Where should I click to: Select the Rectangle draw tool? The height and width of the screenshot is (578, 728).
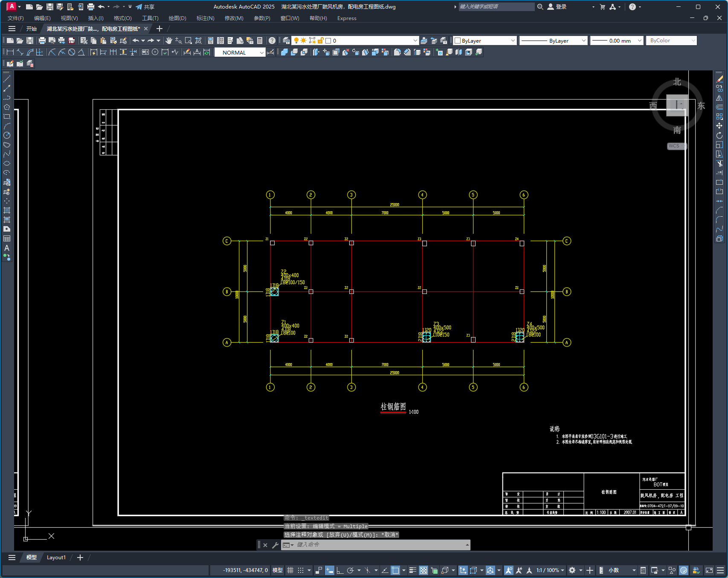[7, 116]
